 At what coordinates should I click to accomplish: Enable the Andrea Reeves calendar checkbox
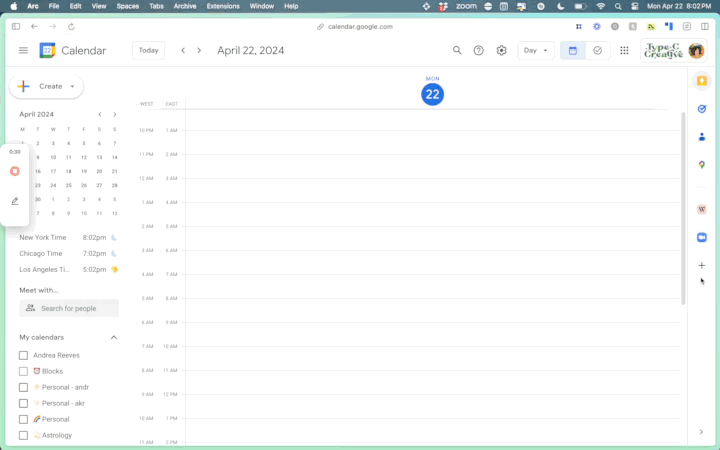(24, 355)
